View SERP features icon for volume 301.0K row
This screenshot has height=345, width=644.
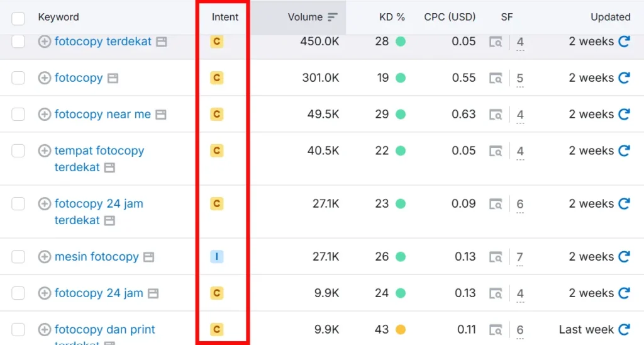pos(496,78)
